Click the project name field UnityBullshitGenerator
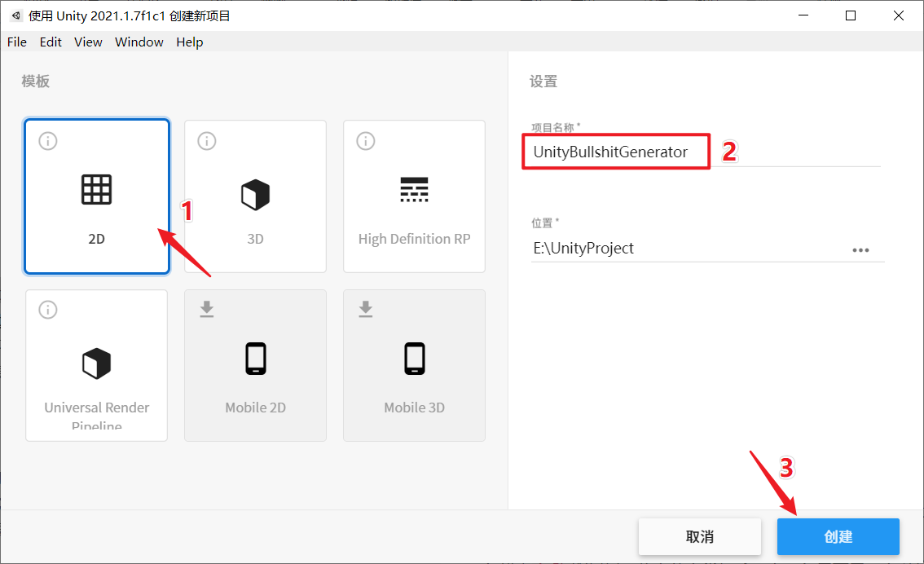The height and width of the screenshot is (564, 924). (x=706, y=152)
